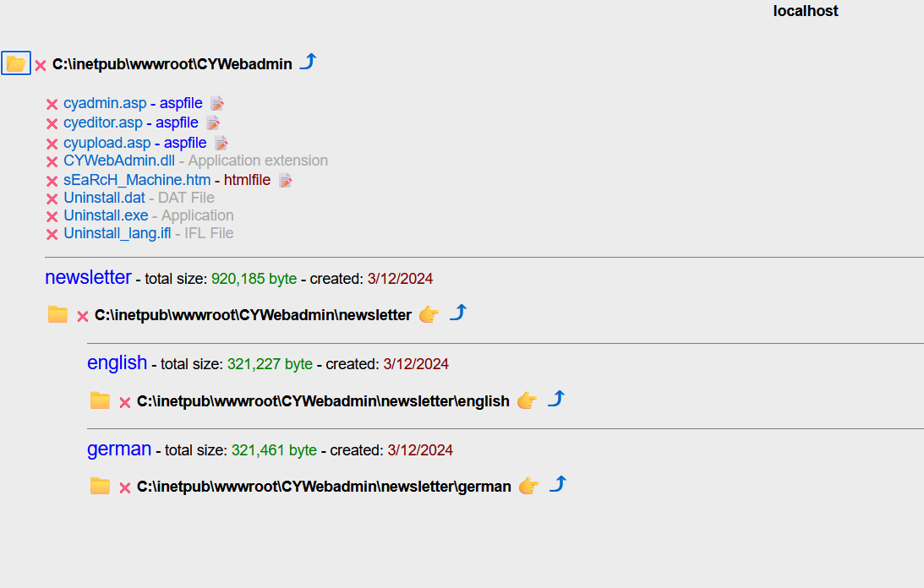924x588 pixels.
Task: Click the folder icon beside the CYWebadmin root path
Action: pos(16,63)
